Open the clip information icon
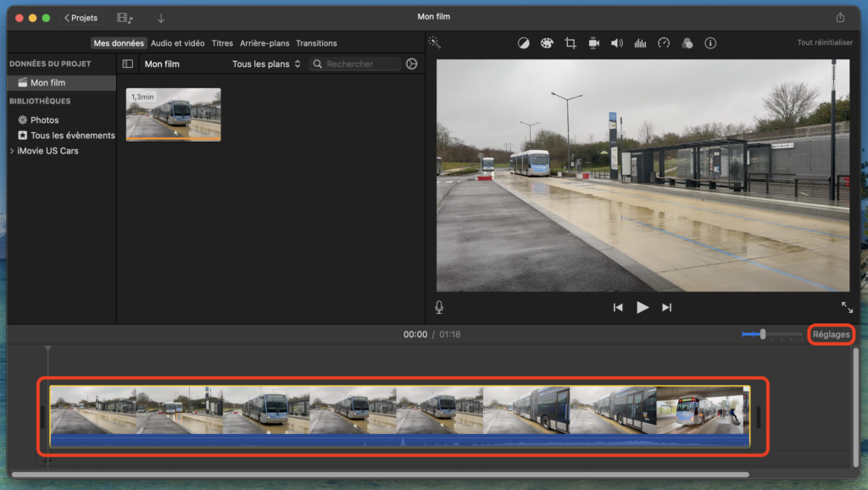Viewport: 868px width, 490px height. 710,43
